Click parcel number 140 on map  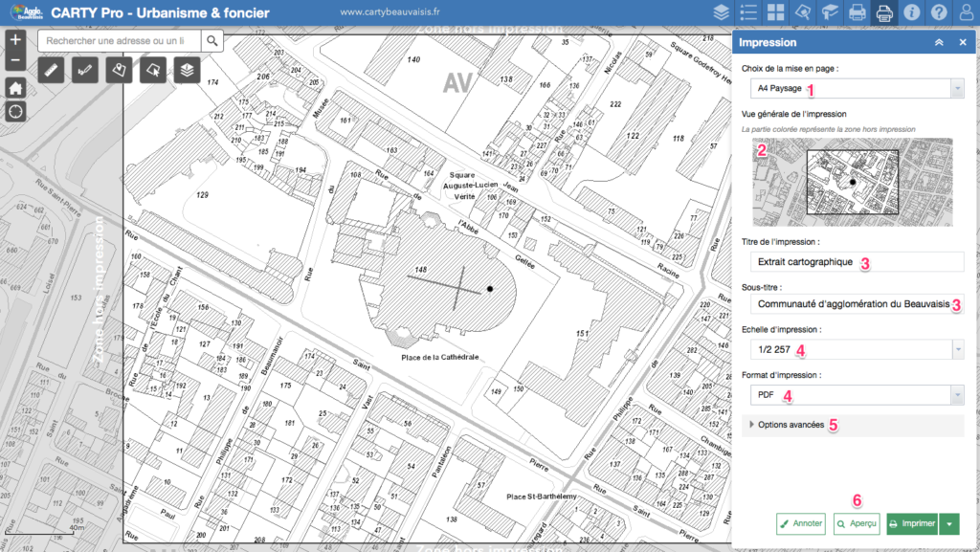(x=413, y=60)
